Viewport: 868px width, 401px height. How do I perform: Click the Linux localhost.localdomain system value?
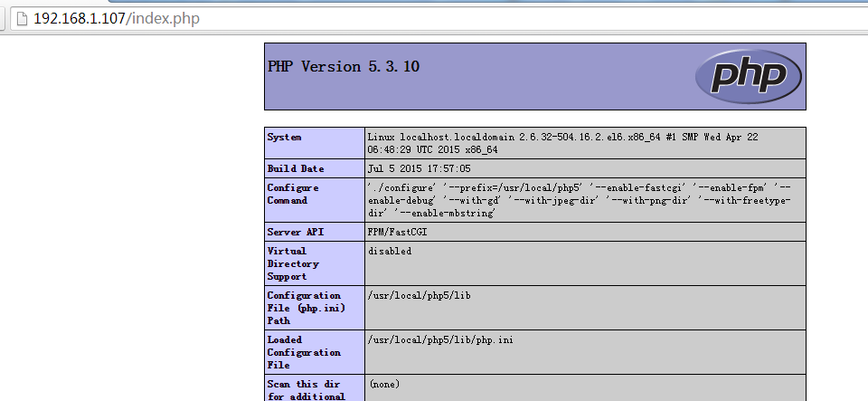563,143
